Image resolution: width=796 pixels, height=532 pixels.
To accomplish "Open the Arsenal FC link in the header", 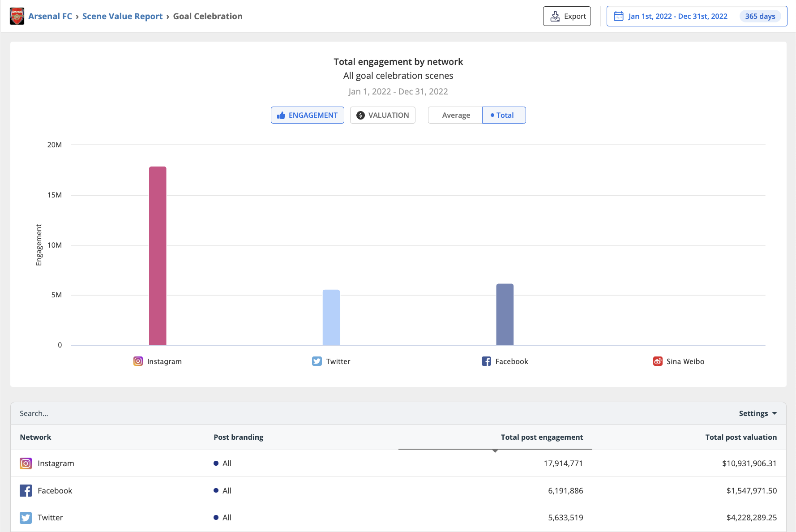I will (50, 16).
